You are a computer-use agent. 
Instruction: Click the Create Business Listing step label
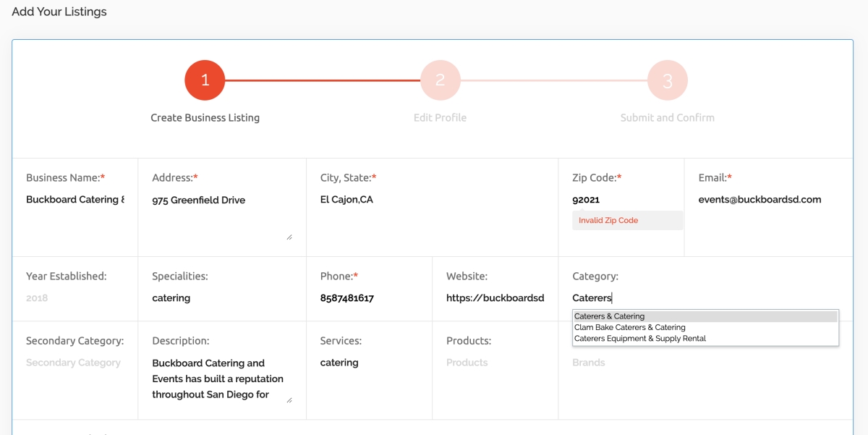[x=205, y=117]
